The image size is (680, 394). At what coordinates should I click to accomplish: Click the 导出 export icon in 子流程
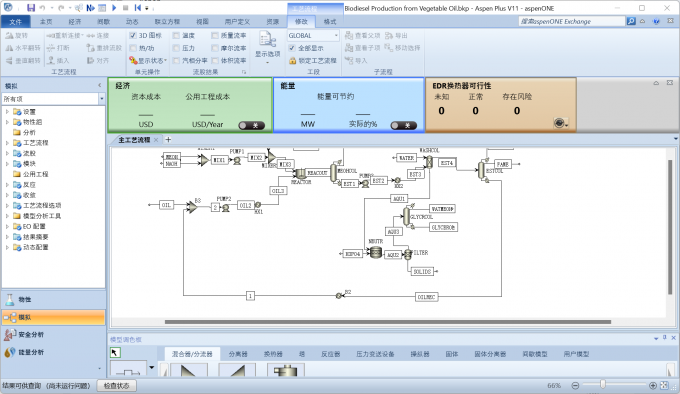[x=389, y=36]
